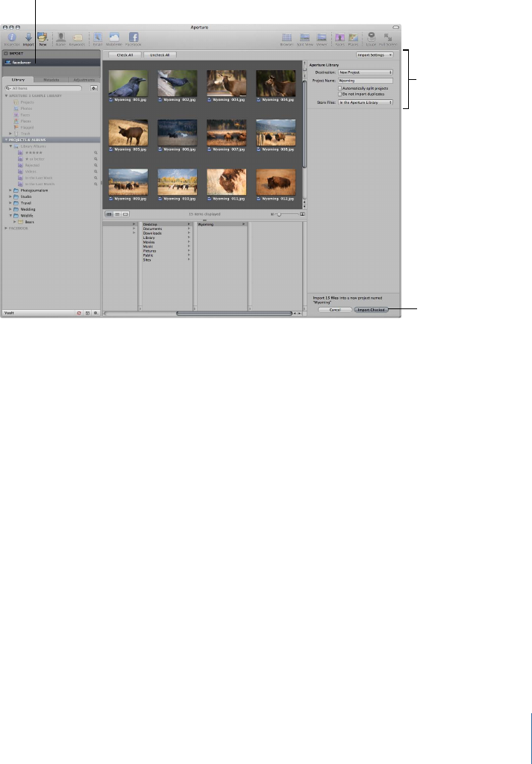Expand the Photojournalism folder
The height and width of the screenshot is (764, 532).
tap(10, 190)
